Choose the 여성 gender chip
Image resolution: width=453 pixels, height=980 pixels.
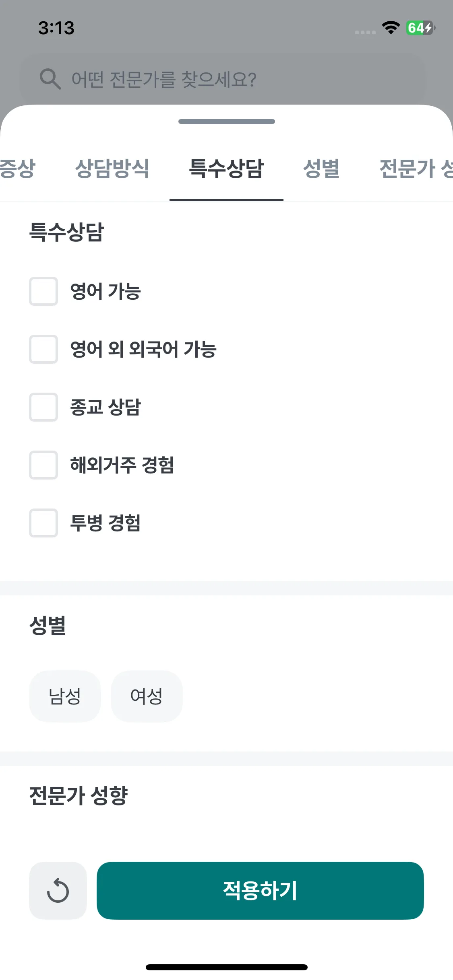click(147, 696)
